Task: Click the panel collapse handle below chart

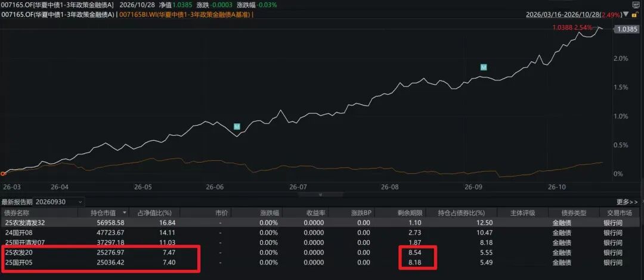Action: [321, 195]
